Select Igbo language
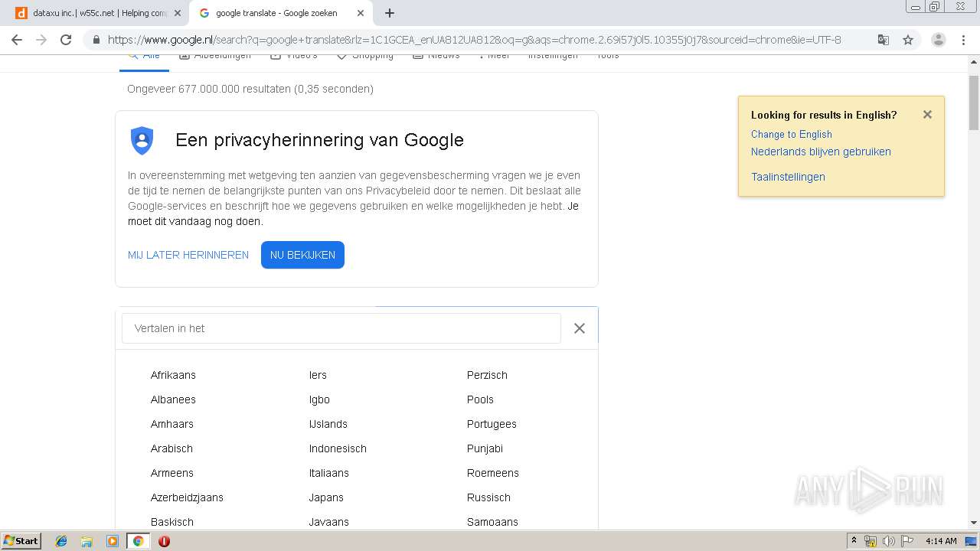 pyautogui.click(x=319, y=399)
